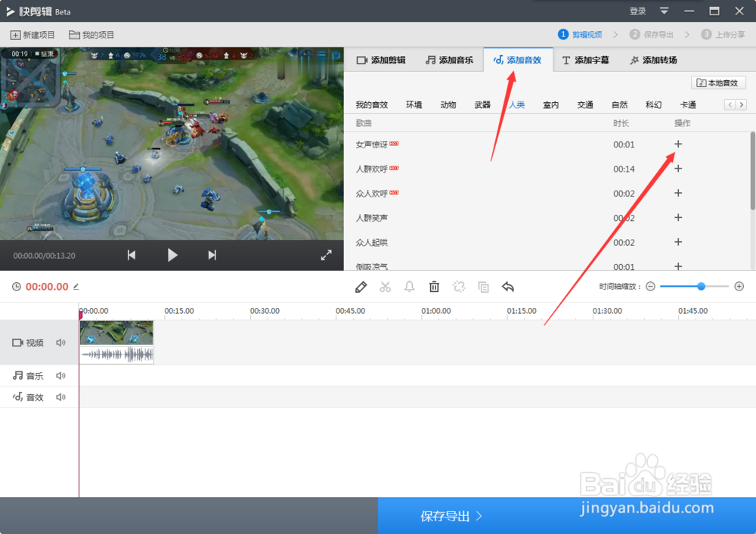Click the copy clip icon

coord(483,287)
